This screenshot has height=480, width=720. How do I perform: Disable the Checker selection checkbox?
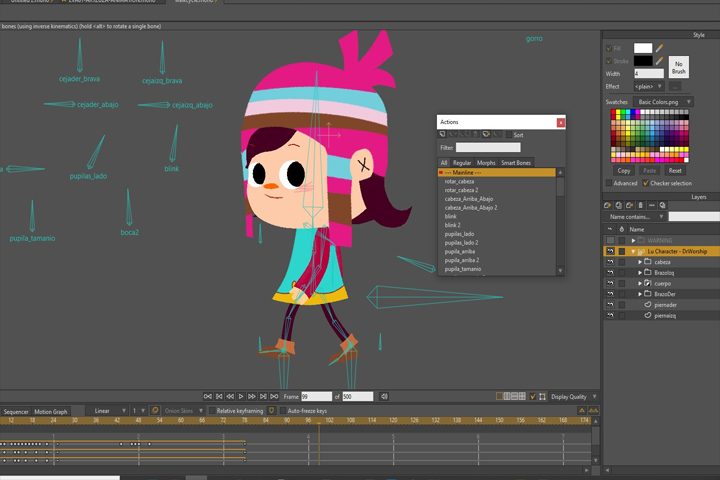coord(646,183)
